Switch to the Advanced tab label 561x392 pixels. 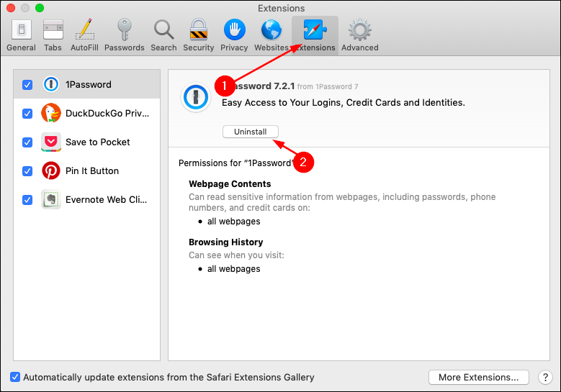coord(359,47)
